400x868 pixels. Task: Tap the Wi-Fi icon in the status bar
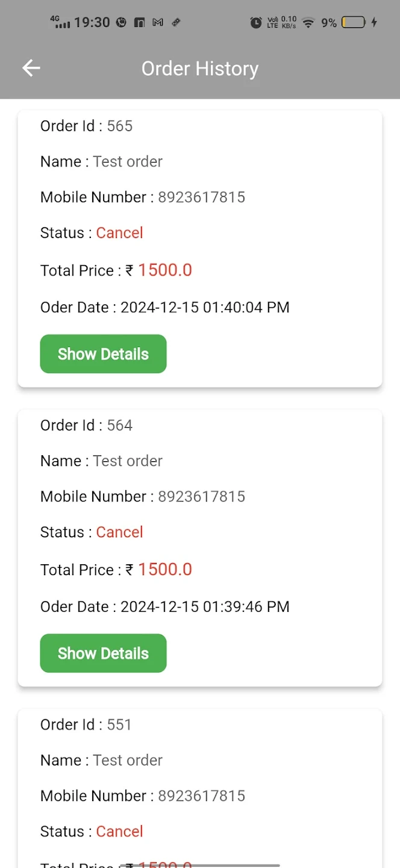[x=308, y=23]
